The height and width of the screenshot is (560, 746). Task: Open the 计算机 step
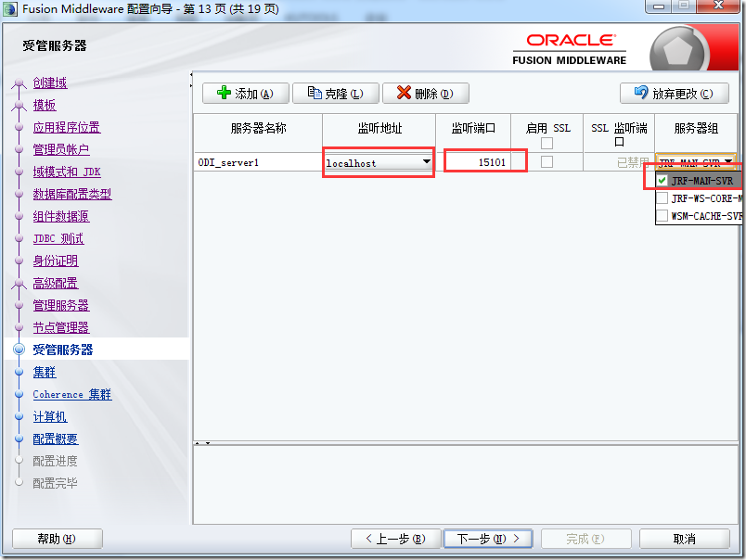tap(50, 417)
